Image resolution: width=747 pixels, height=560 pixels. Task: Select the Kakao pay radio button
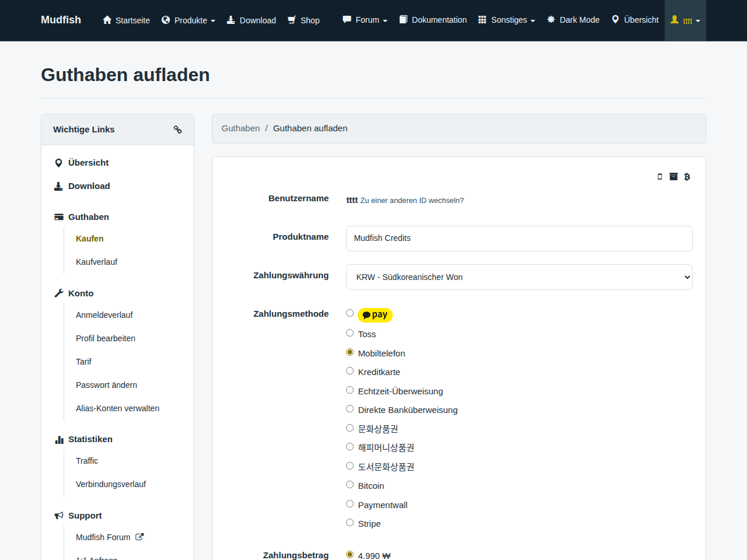point(350,313)
